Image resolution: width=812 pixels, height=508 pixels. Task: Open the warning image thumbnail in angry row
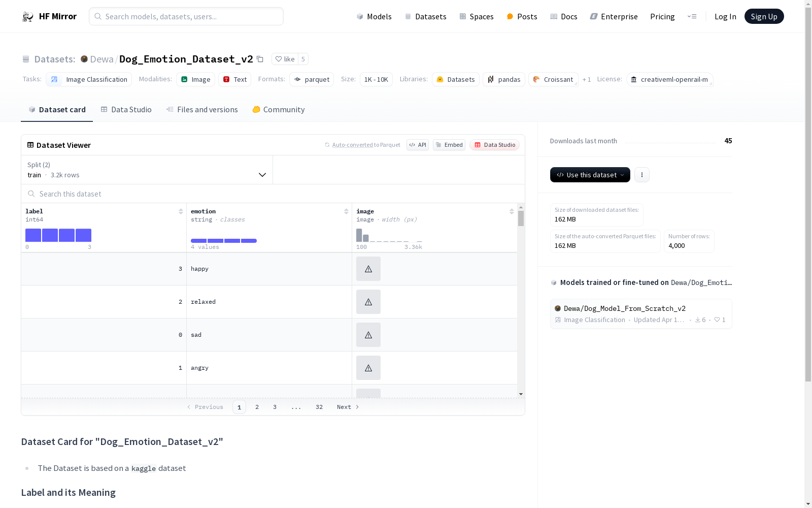(x=368, y=368)
